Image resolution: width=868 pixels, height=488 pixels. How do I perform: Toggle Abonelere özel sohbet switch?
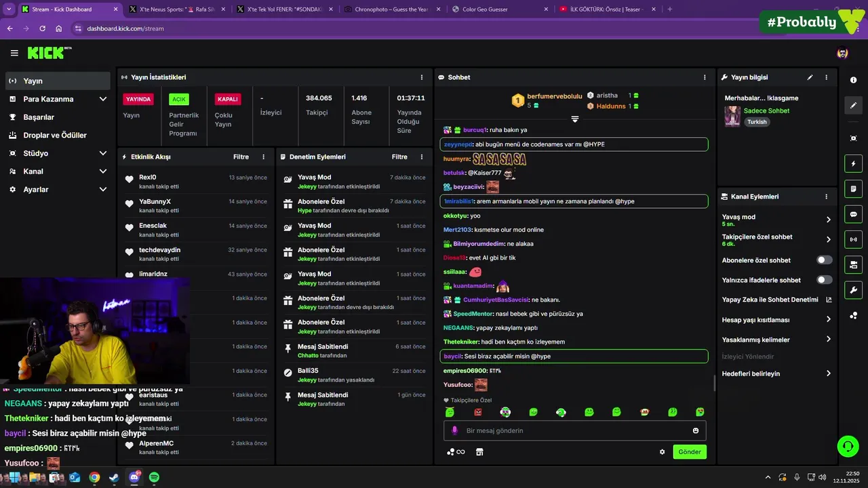825,260
